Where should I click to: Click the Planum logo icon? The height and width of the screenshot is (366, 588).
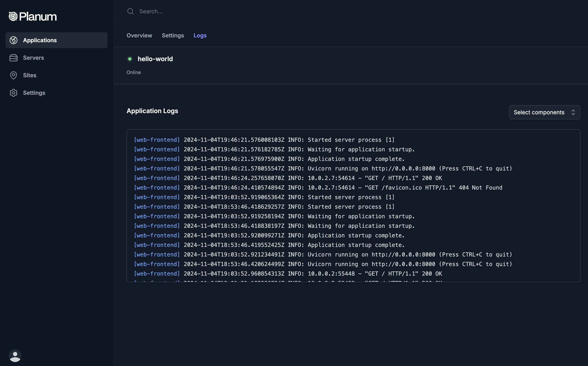[x=13, y=16]
